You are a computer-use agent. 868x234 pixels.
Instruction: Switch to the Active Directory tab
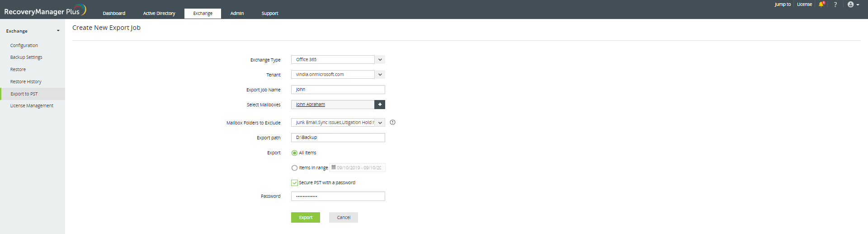point(159,14)
